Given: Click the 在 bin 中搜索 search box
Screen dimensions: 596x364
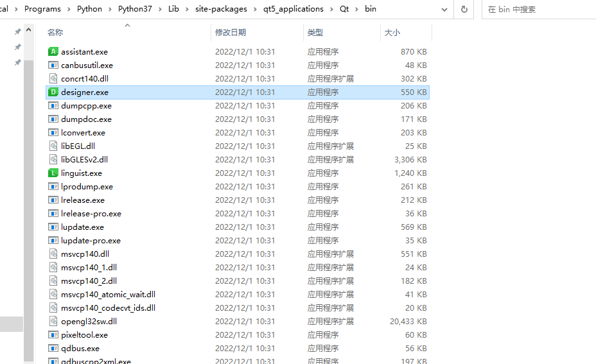Looking at the screenshot, I should 536,9.
